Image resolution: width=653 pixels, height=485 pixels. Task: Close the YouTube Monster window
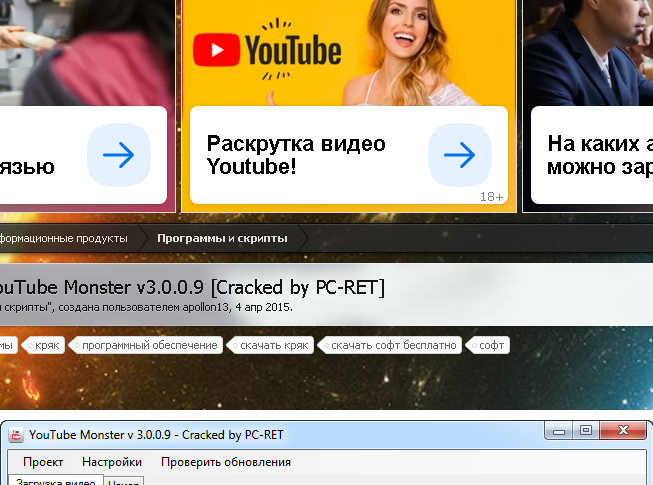point(624,432)
